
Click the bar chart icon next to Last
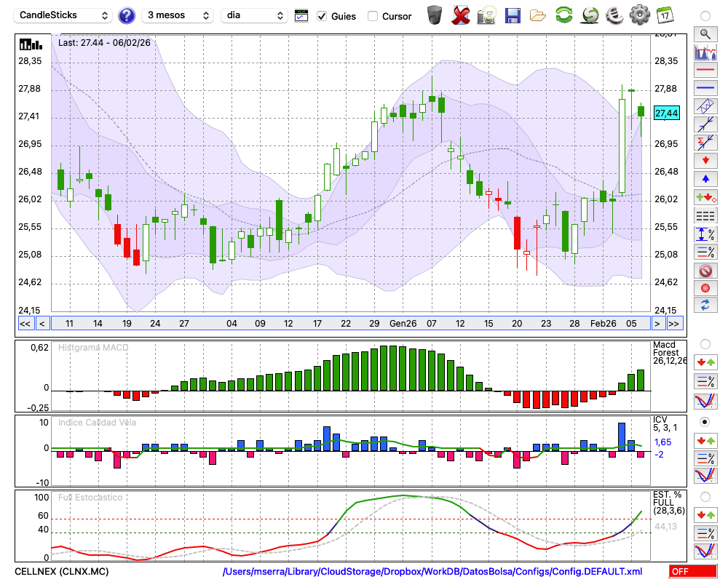31,44
